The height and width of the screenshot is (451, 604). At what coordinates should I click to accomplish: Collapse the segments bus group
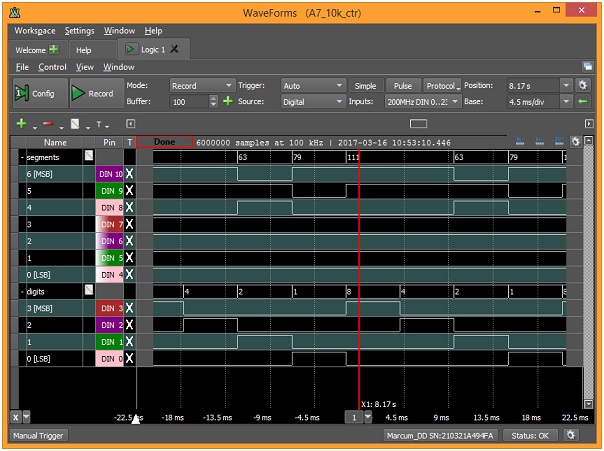coord(22,158)
